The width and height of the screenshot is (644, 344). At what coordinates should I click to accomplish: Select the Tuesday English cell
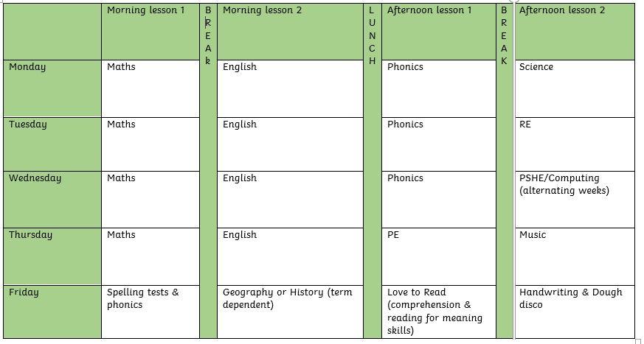pyautogui.click(x=290, y=144)
